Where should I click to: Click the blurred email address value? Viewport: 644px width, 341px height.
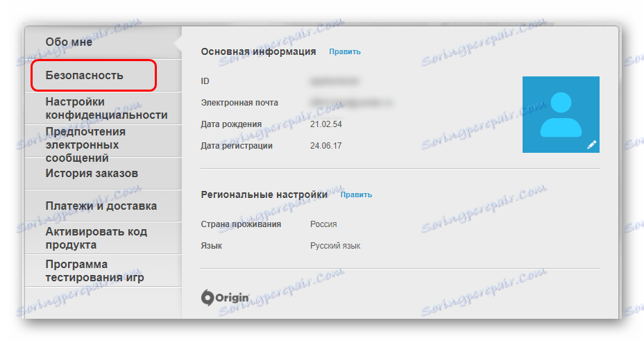[x=351, y=103]
